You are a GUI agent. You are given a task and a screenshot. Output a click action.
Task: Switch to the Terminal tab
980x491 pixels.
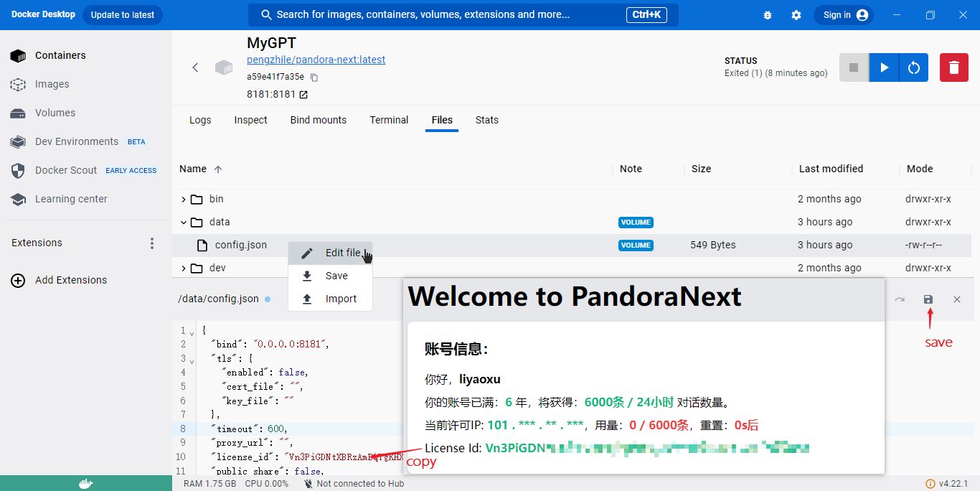[x=389, y=120]
